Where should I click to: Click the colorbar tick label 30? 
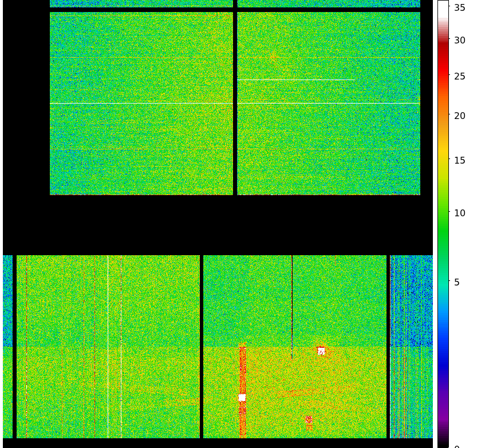[460, 40]
